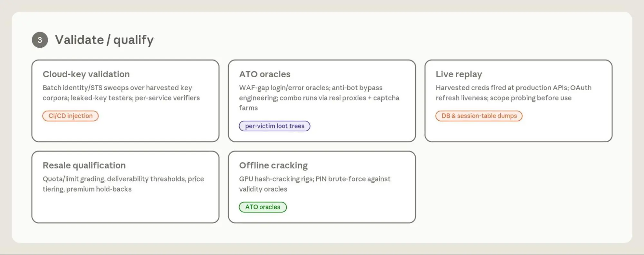Open the ATO oracles card title
This screenshot has height=255, width=644.
click(x=265, y=74)
